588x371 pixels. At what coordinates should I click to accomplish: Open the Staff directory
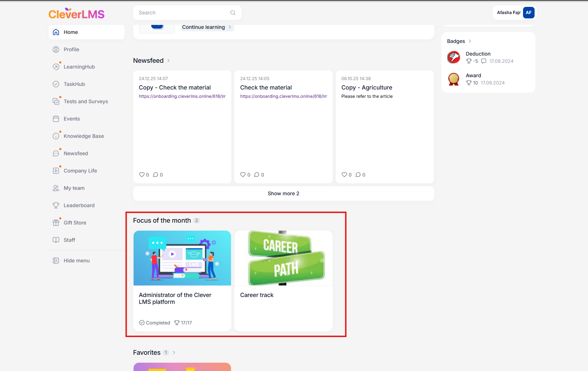click(87, 240)
